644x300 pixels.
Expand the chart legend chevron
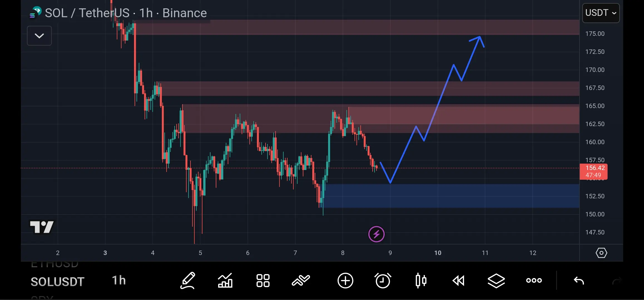[x=39, y=36]
